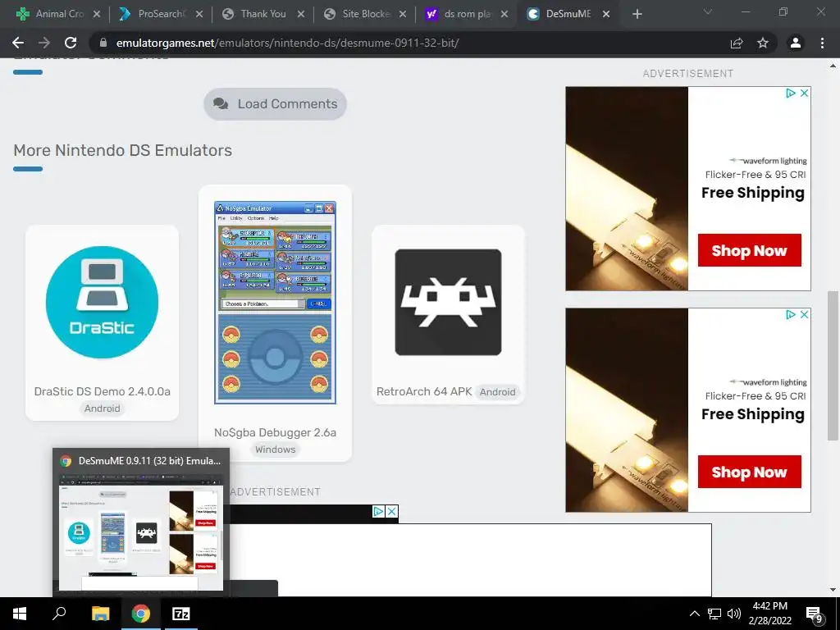This screenshot has height=630, width=840.
Task: Load Comments button
Action: (x=275, y=104)
